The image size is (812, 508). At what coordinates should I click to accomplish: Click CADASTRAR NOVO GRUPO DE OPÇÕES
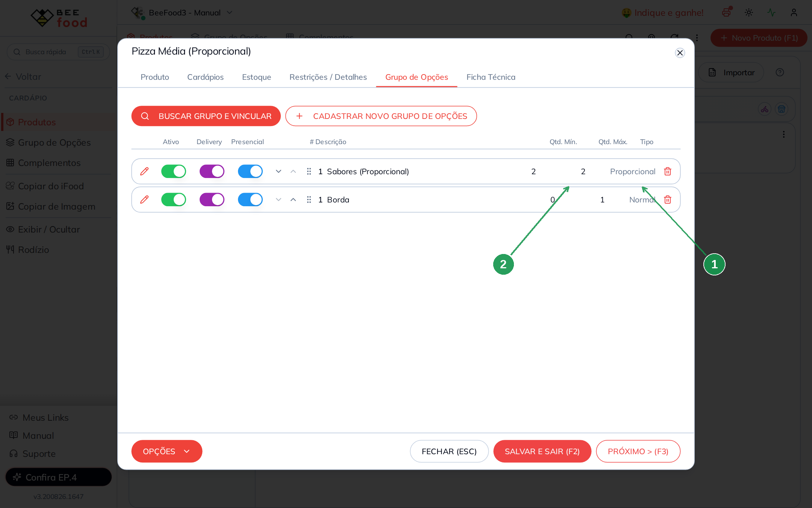[x=381, y=116]
